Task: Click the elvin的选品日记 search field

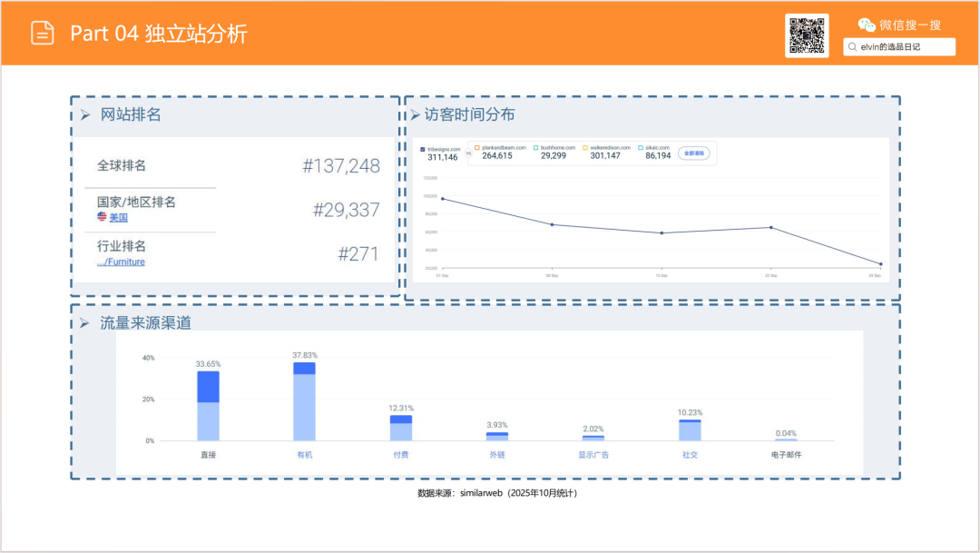Action: click(x=903, y=46)
